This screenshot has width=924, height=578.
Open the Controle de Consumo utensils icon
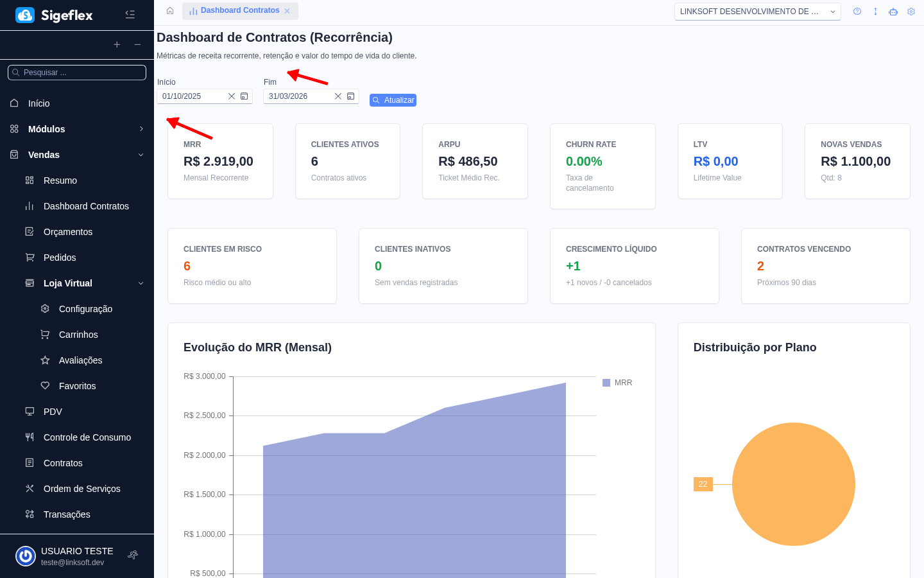(x=29, y=437)
